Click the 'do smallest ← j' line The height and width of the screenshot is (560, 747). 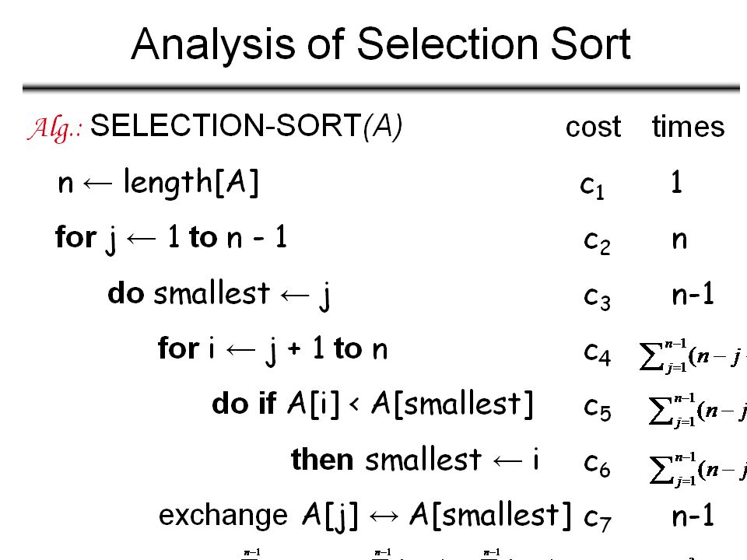(x=219, y=295)
